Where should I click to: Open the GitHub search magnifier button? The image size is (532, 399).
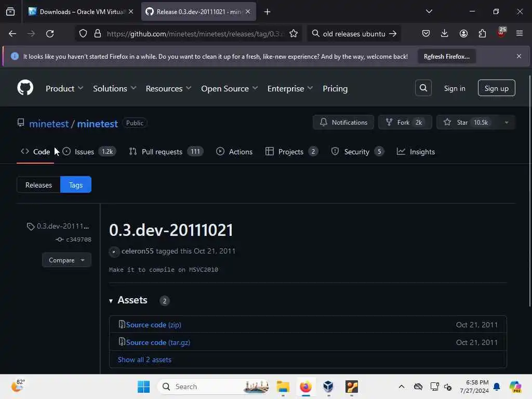423,88
